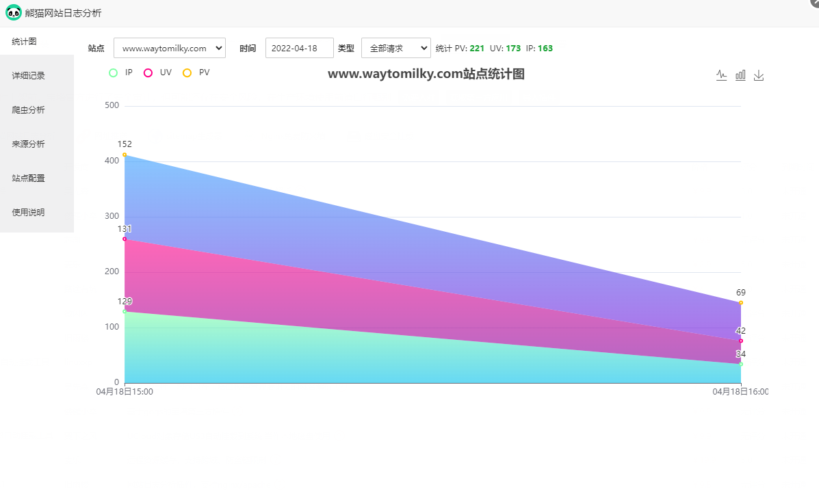This screenshot has width=819, height=504.
Task: Open the 类型 request type dropdown
Action: coord(396,48)
